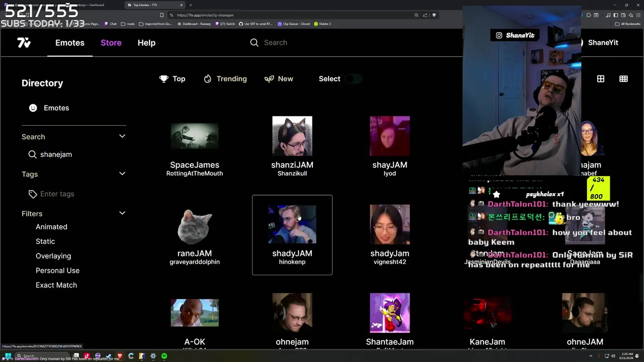
Task: Select the Top trophy sort option
Action: pos(172,79)
